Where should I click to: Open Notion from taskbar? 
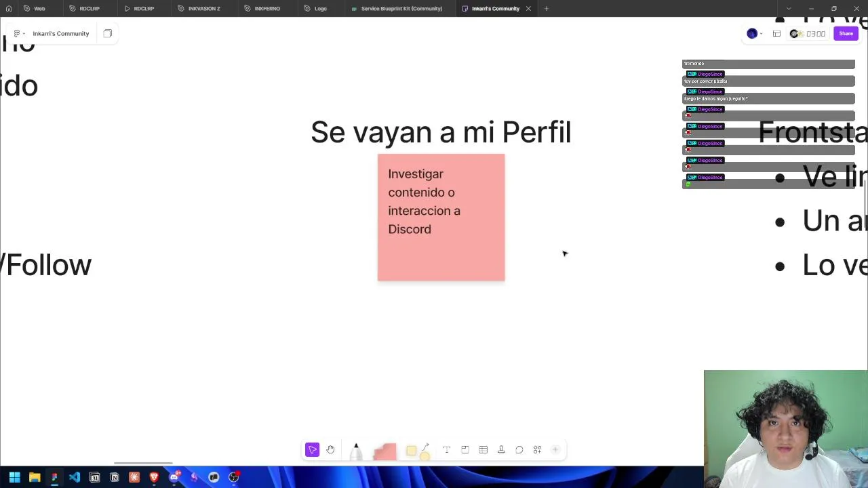tap(114, 477)
